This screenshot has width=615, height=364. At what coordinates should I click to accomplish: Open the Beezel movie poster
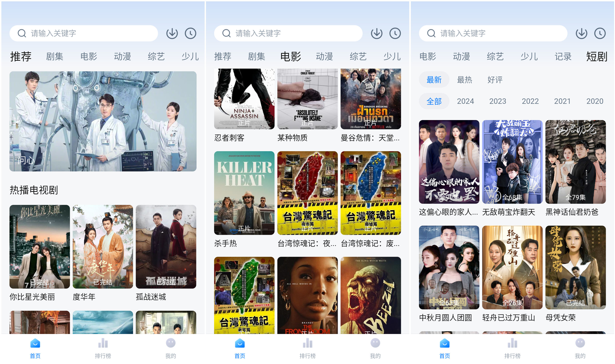(x=371, y=295)
